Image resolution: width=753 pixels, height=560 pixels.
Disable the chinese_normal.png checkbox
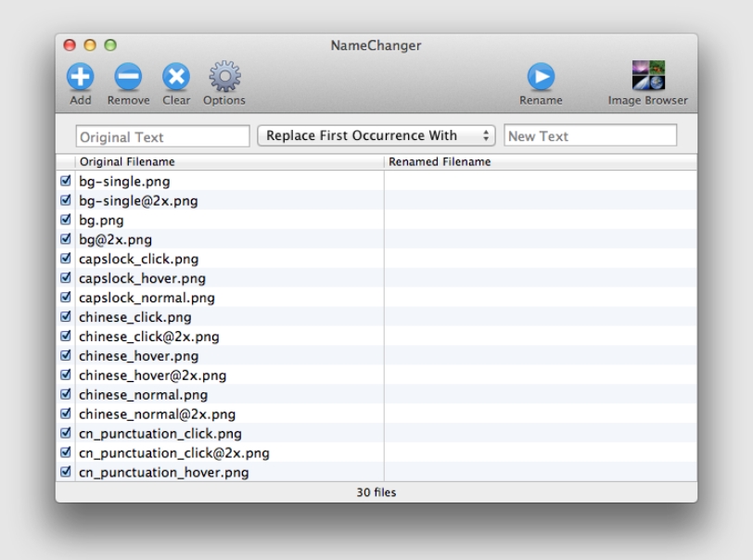66,394
